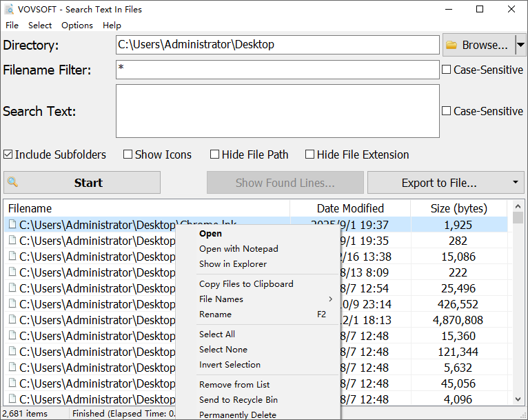Sort by the Filename column header
Screen dimensions: 528x420
point(147,208)
